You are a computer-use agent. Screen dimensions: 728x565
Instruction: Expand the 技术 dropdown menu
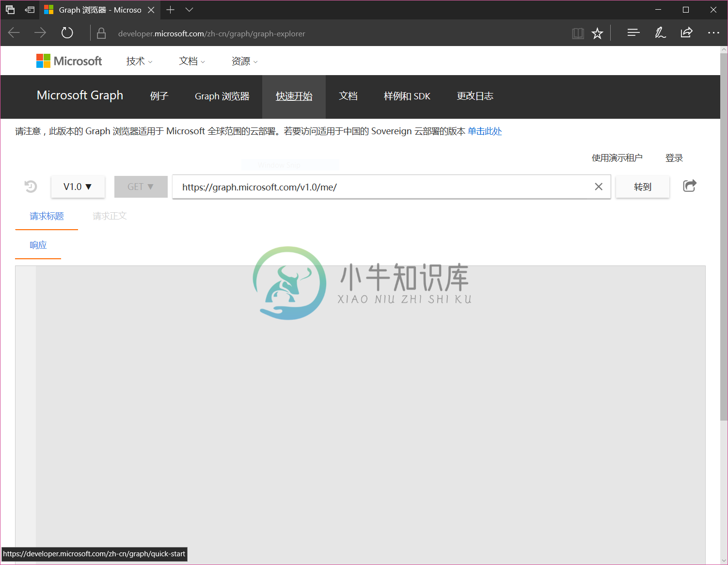139,61
